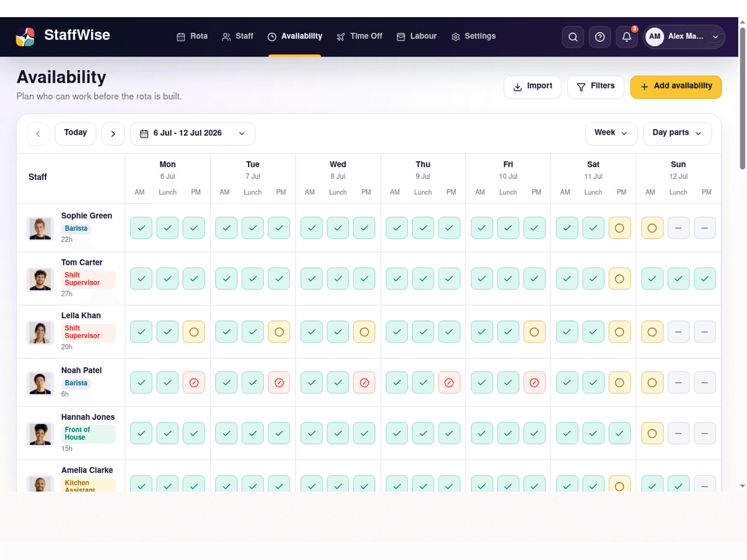The image size is (747, 560).
Task: Click the page vertical scrollbar
Action: [742, 99]
